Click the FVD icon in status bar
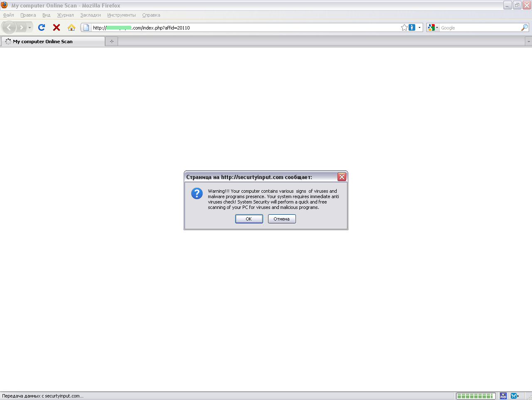 click(503, 396)
